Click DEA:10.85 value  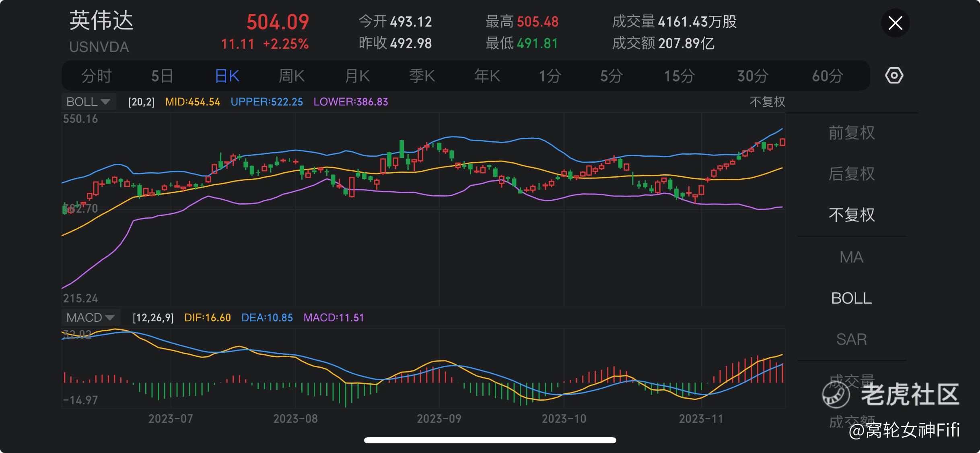(267, 318)
